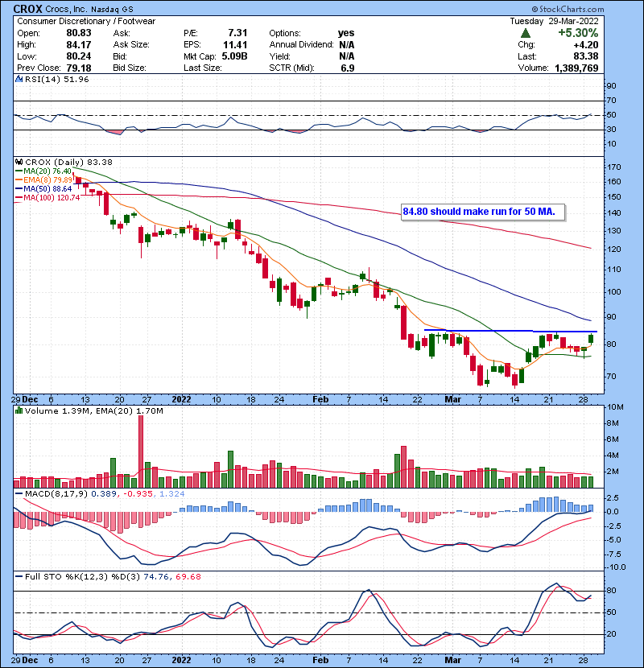Click the blue horizontal resistance line near 84.80
The width and height of the screenshot is (644, 668).
[510, 331]
